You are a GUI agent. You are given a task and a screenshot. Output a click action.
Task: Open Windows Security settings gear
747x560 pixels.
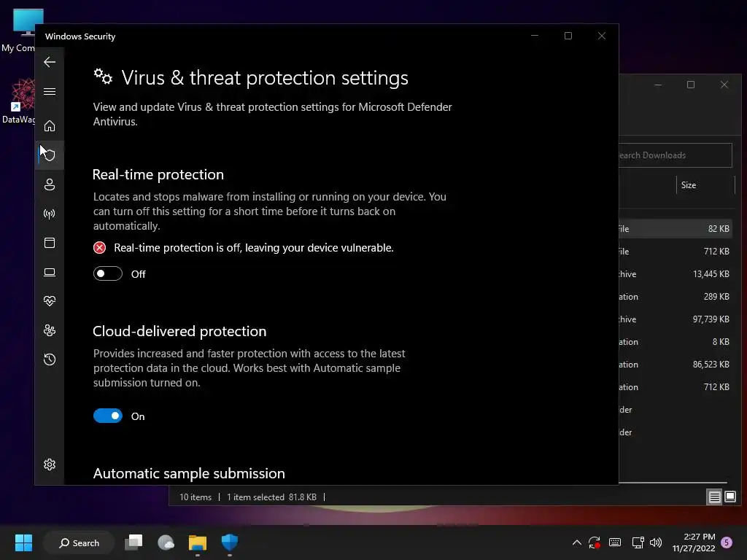(x=50, y=464)
